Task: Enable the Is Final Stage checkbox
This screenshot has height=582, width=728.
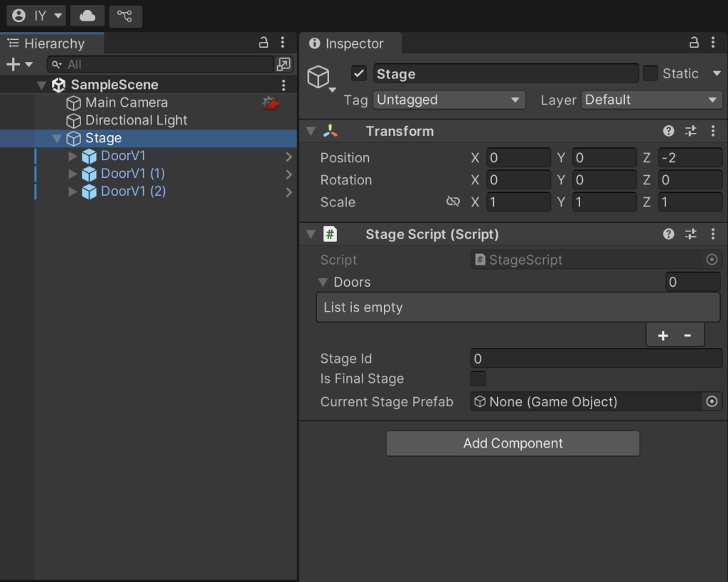Action: tap(478, 379)
